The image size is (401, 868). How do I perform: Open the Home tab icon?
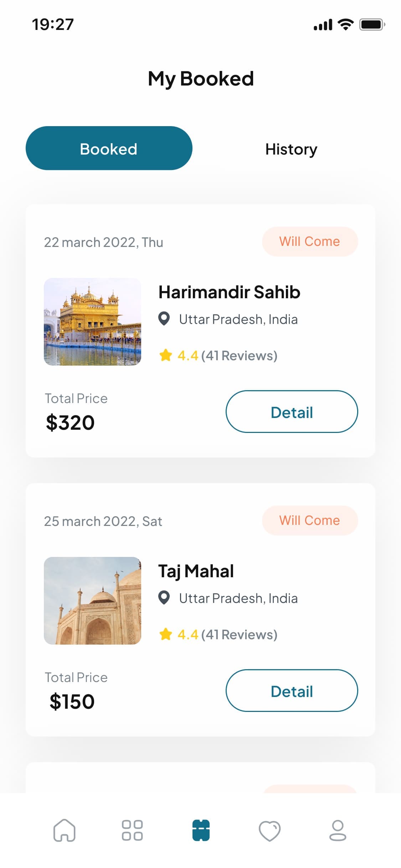65,830
